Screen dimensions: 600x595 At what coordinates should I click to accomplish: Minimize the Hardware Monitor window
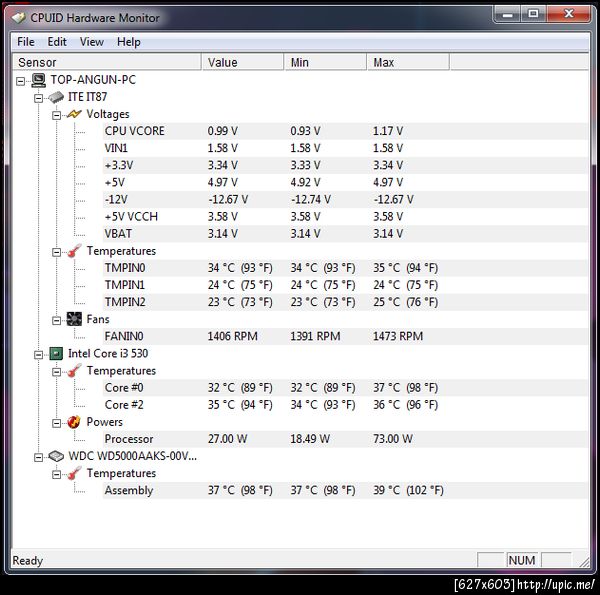pyautogui.click(x=507, y=15)
